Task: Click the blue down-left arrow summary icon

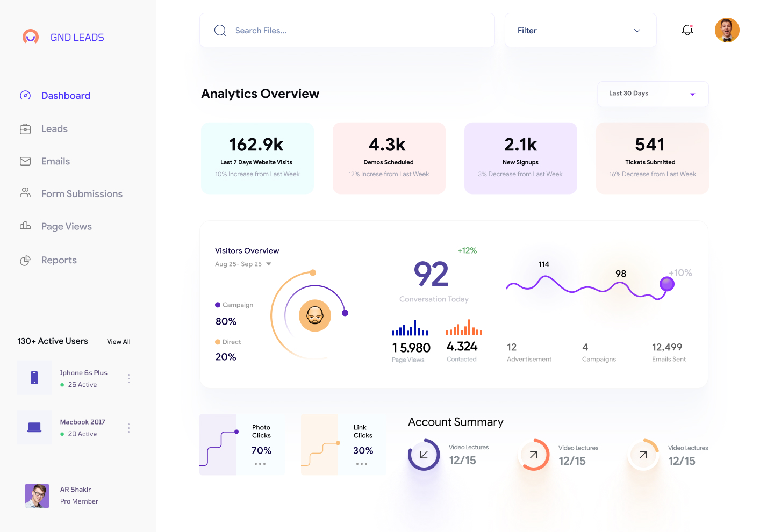Action: 424,455
